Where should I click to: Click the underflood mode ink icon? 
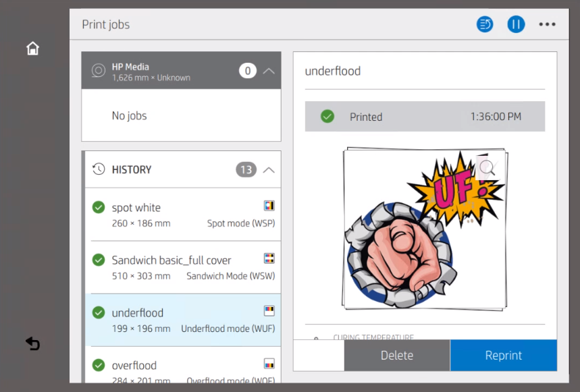click(269, 311)
